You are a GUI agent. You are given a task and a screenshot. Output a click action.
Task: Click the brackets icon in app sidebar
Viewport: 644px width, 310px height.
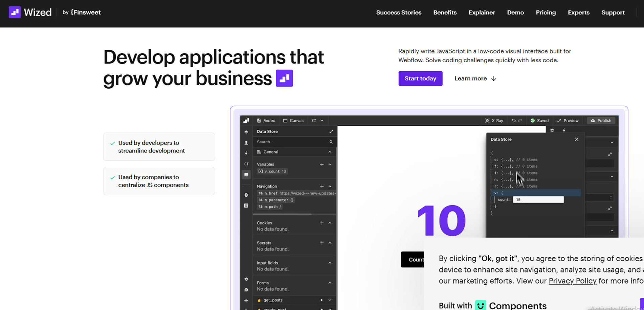click(246, 164)
